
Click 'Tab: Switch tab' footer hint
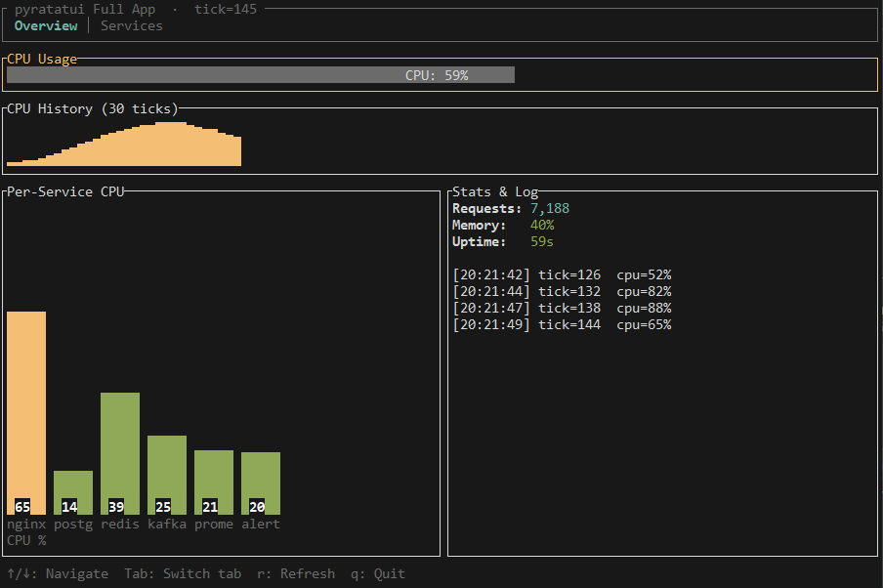click(x=183, y=574)
